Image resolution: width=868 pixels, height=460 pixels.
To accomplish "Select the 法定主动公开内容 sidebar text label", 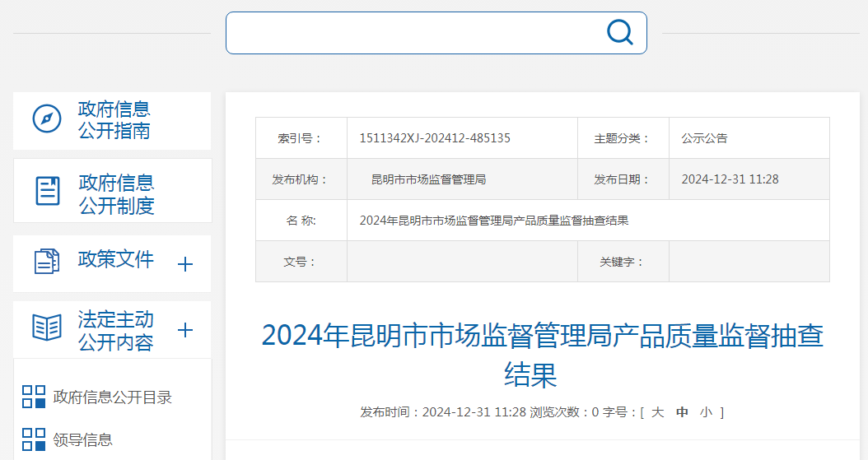I will [116, 331].
